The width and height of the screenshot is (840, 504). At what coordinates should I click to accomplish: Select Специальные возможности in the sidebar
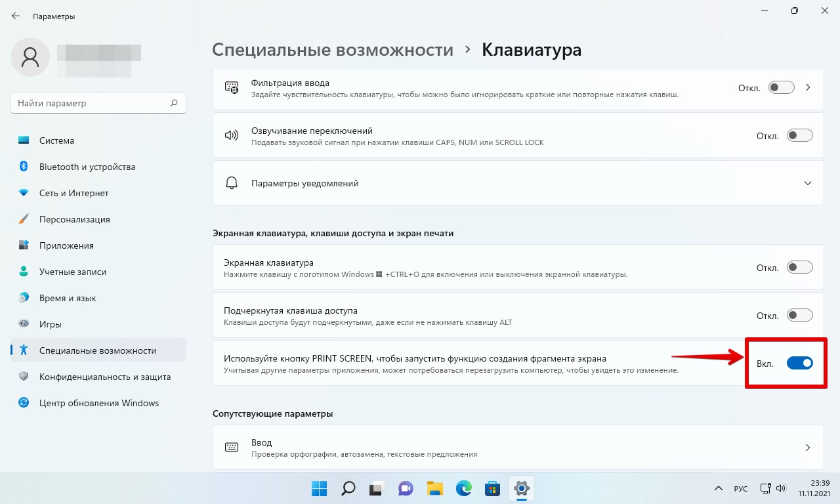pyautogui.click(x=98, y=350)
